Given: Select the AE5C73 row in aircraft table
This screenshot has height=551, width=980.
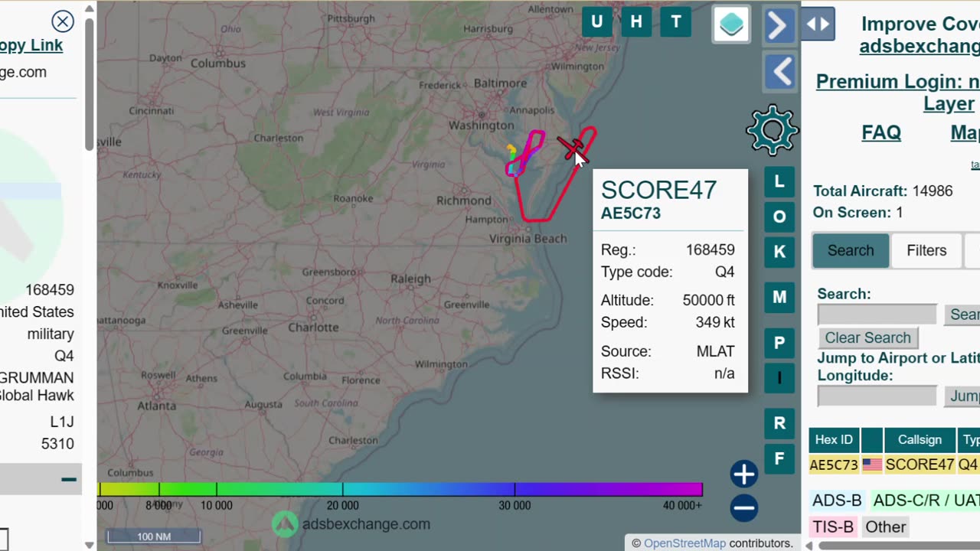Looking at the screenshot, I should point(894,465).
